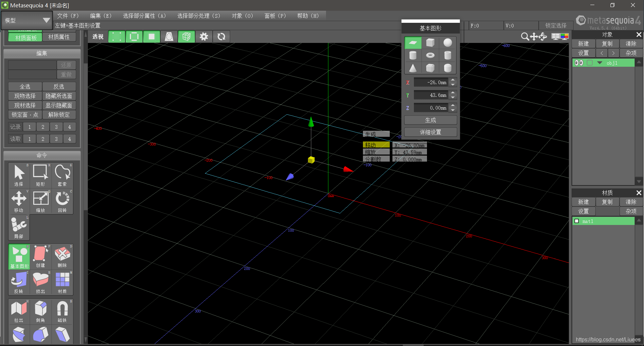Click the 隐藏所选面 button

coord(59,96)
